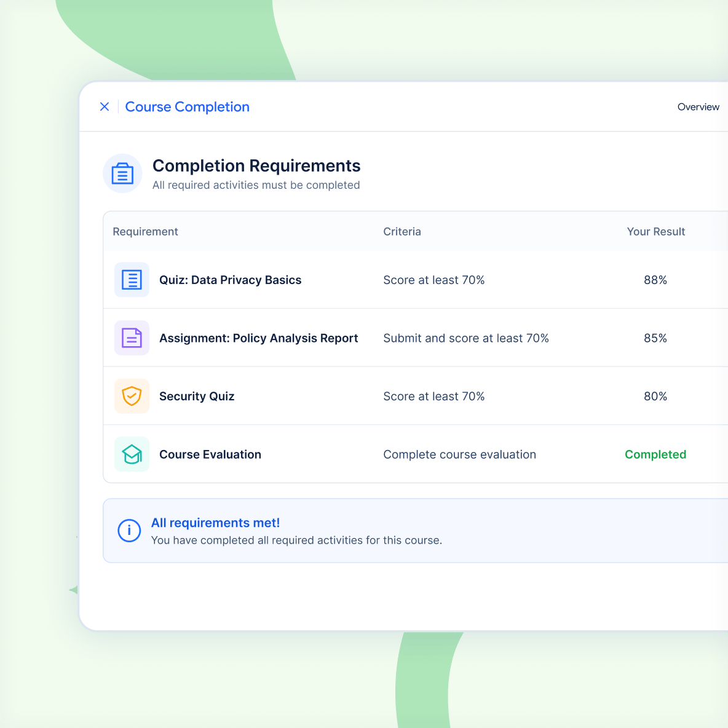Open the Overview tab
The image size is (728, 728).
tap(698, 107)
